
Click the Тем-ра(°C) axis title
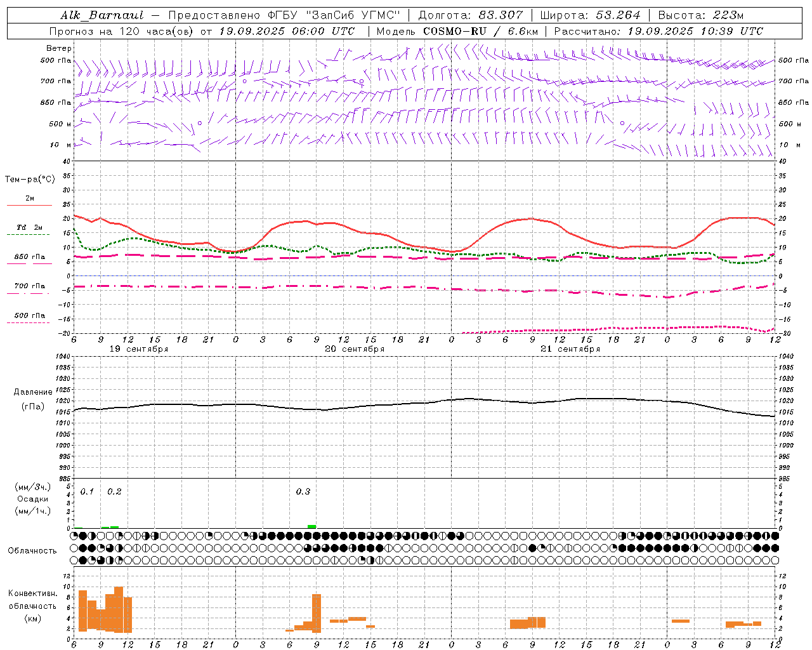[x=30, y=180]
